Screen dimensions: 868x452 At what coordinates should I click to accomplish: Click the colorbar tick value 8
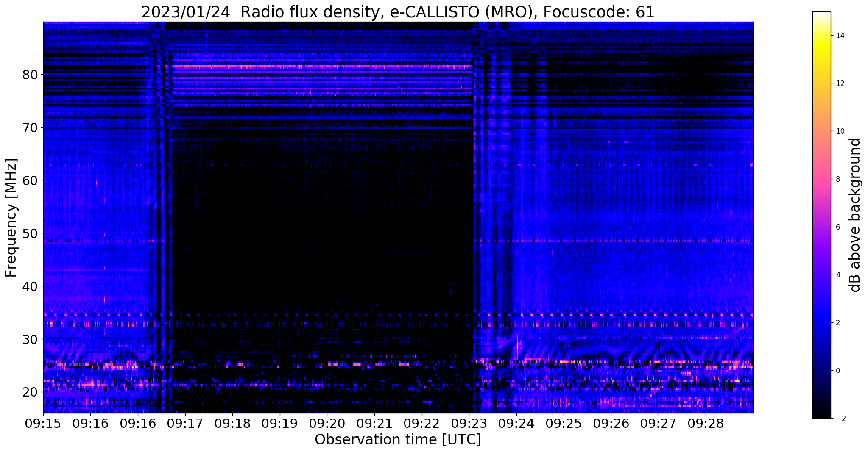click(838, 179)
